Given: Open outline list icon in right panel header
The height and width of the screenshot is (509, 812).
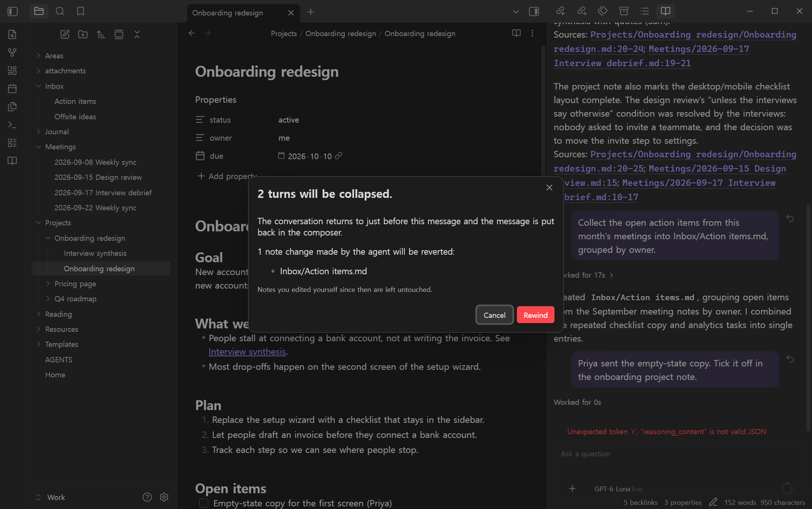Looking at the screenshot, I should coord(645,11).
